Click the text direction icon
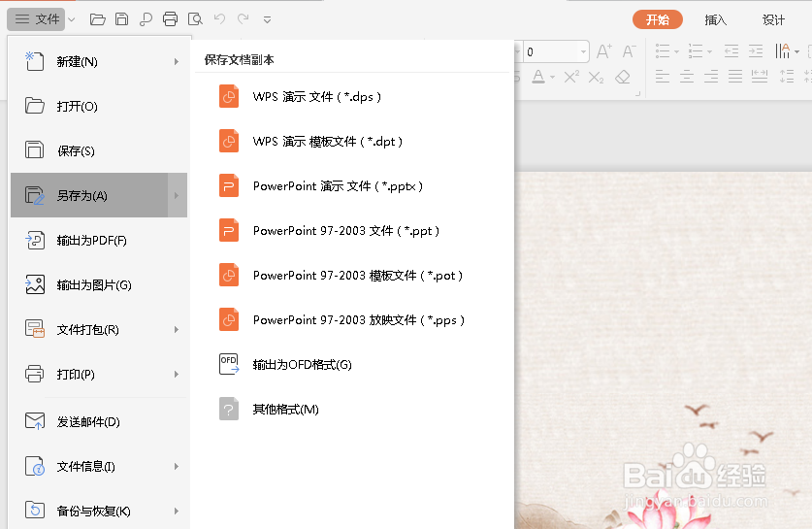The width and height of the screenshot is (812, 529). 783,50
